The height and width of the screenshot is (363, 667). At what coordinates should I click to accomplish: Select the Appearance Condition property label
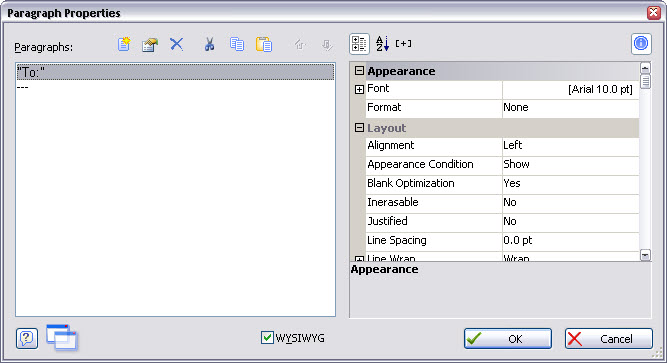click(x=420, y=164)
